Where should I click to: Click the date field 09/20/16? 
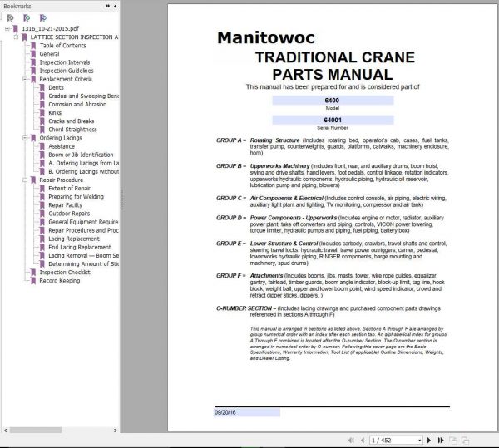pyautogui.click(x=247, y=412)
